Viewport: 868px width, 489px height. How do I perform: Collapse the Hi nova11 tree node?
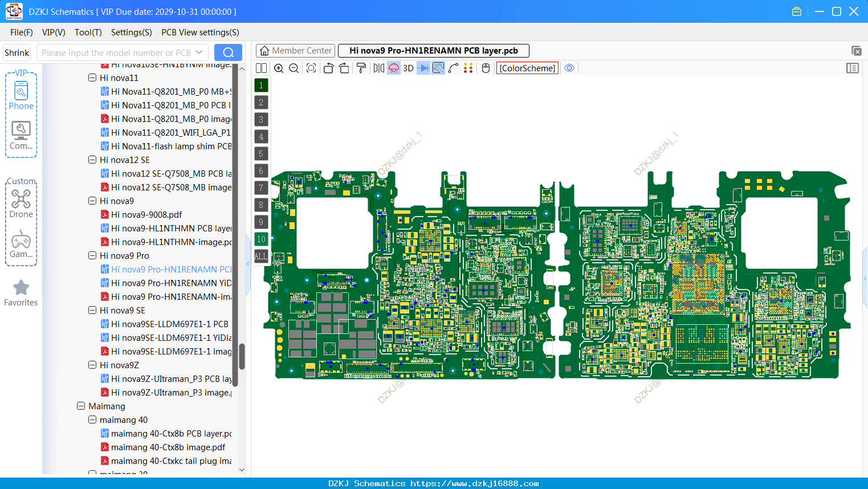tap(92, 78)
